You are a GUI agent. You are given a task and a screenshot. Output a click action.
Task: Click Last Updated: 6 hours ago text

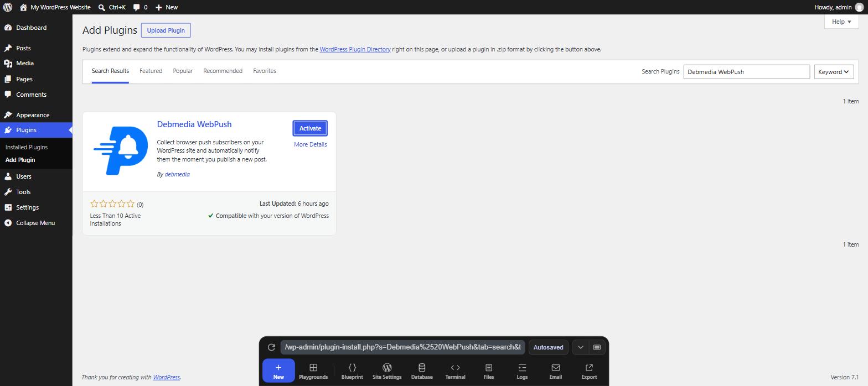(x=294, y=204)
